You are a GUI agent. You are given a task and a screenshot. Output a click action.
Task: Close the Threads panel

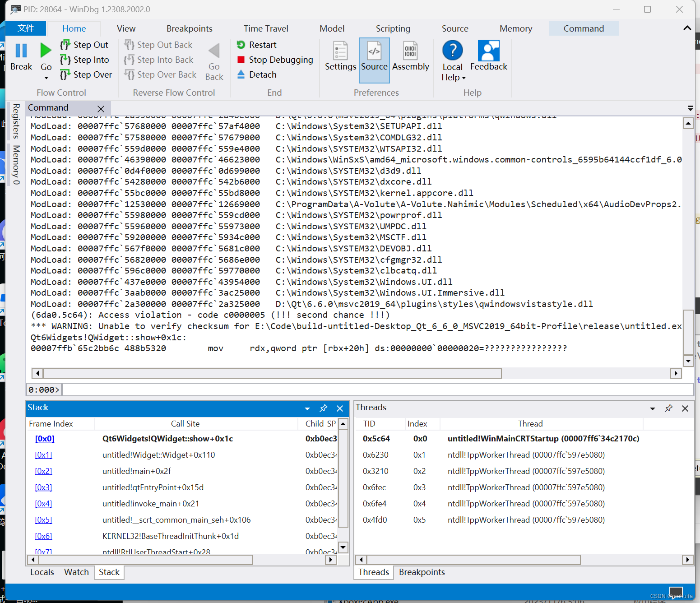click(685, 408)
